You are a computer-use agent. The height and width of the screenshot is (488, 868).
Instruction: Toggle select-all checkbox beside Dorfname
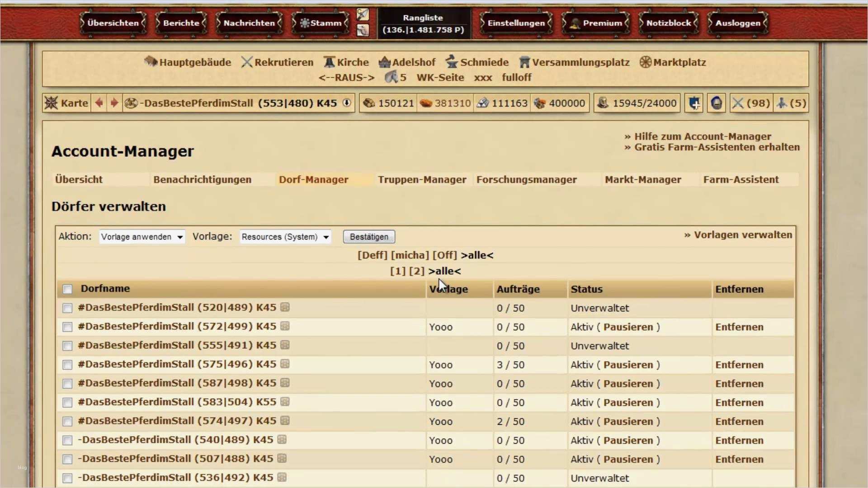(68, 289)
